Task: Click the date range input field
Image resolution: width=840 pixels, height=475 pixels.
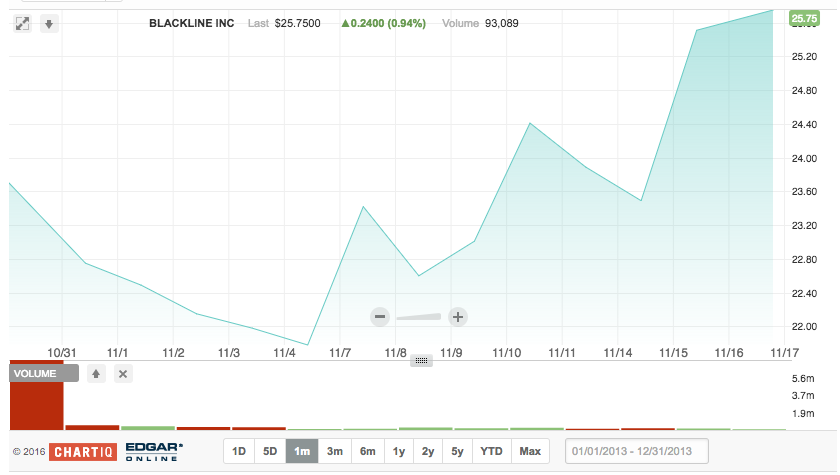Action: coord(637,451)
